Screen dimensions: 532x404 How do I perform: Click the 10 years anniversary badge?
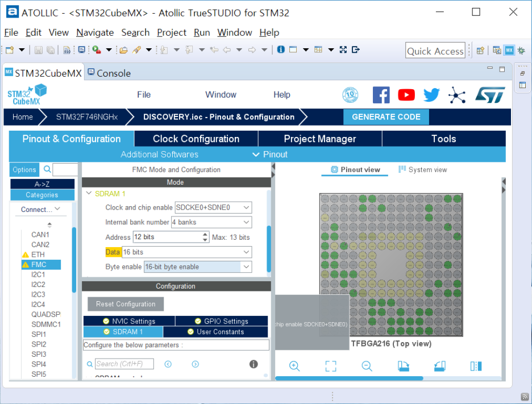pos(350,95)
